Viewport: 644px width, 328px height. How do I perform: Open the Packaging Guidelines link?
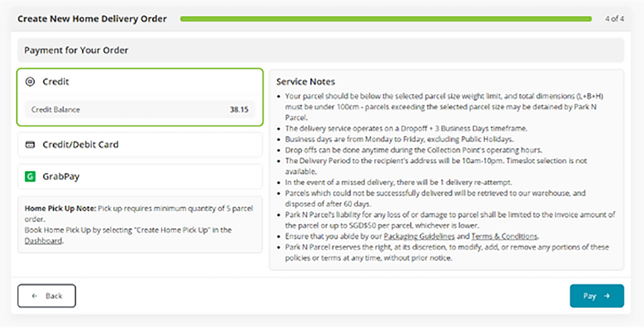point(419,237)
